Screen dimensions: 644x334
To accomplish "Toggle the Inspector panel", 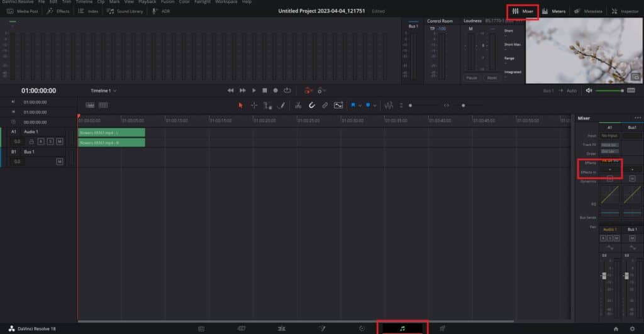I will (625, 11).
